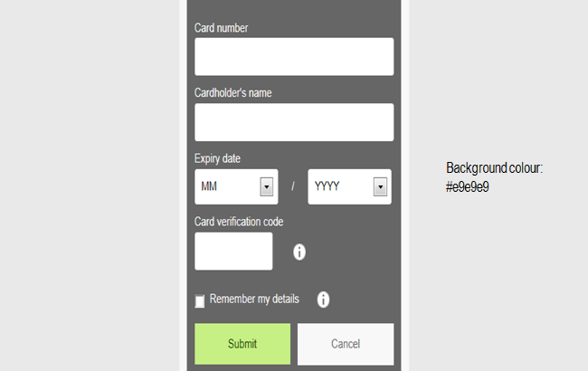Tick the Remember my details checkbox
This screenshot has height=371, width=588.
pos(200,301)
